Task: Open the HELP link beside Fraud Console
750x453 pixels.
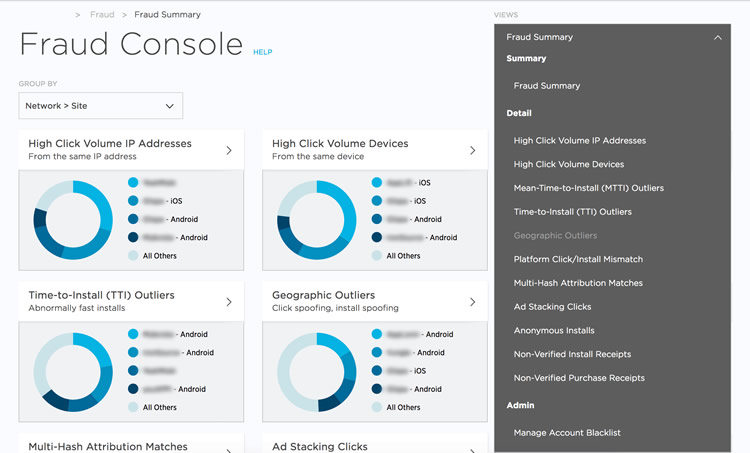Action: 262,52
